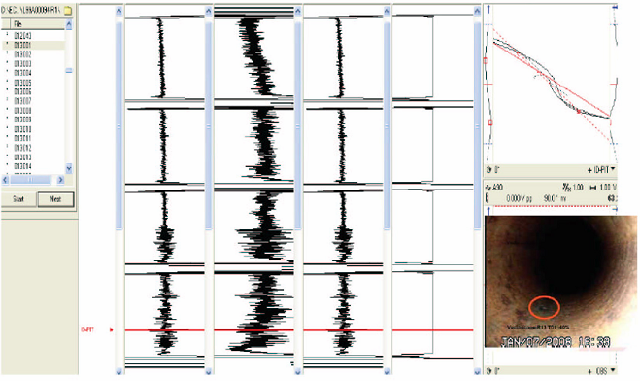Screen dimensions: 640x381
Task: Click the file list vertical scrollbar thumb
Action: [69, 71]
